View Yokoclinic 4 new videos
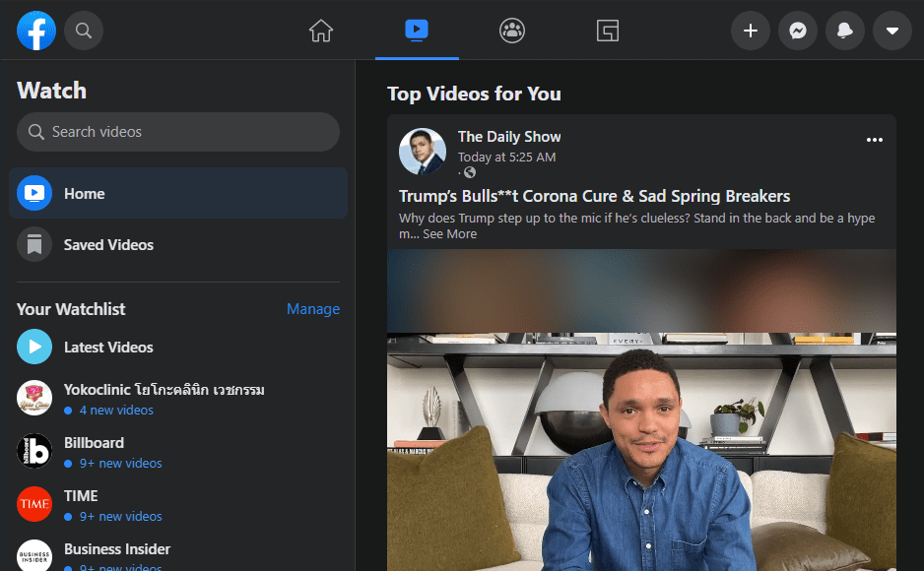Screen dimensions: 924x571 coord(116,411)
